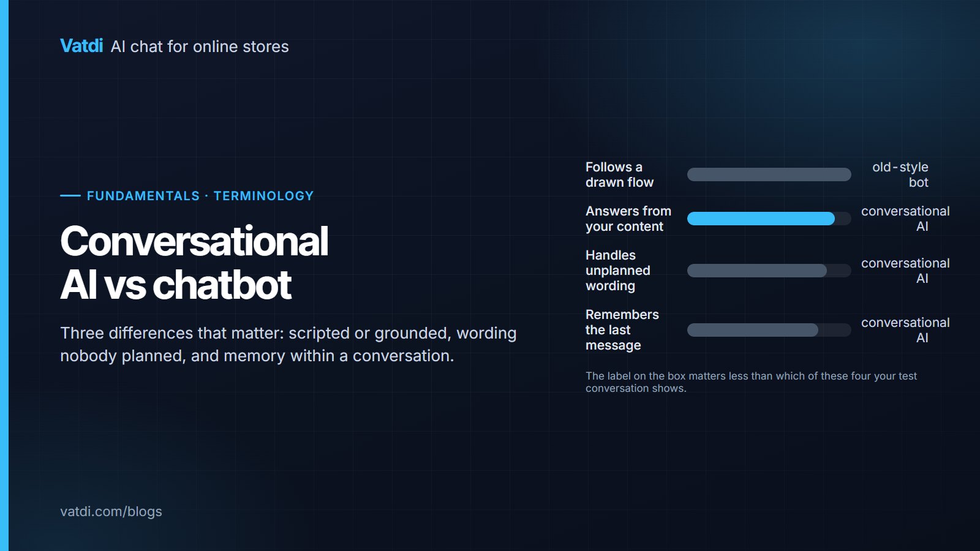The width and height of the screenshot is (980, 551).
Task: Click "conversational AI" in the "Handles unplanned wording" row
Action: point(905,271)
